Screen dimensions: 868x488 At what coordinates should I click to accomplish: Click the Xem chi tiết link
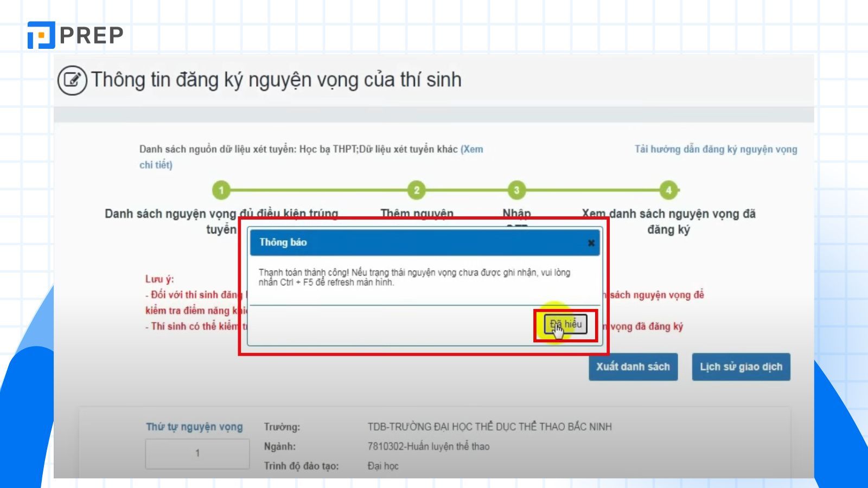pos(472,149)
